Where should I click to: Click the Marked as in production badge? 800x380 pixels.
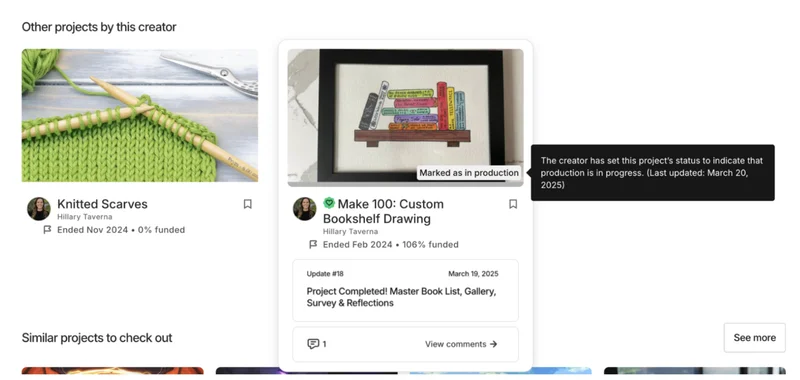click(x=469, y=173)
